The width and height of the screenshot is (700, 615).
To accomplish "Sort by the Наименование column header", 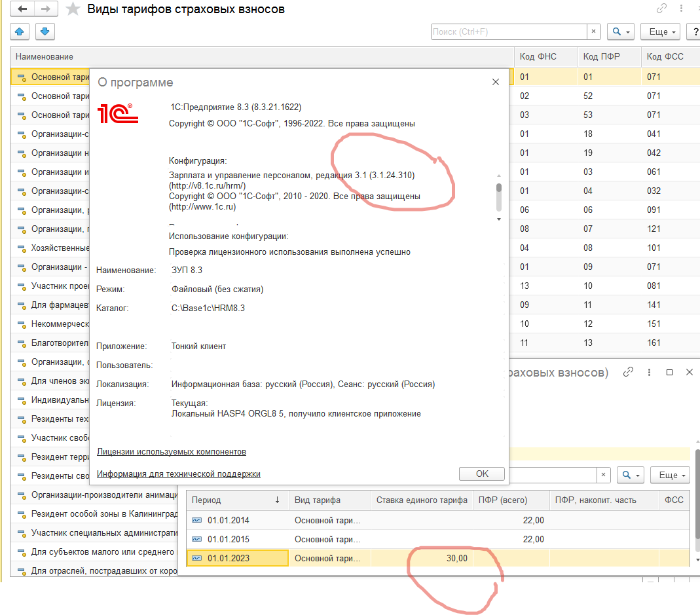I will (262, 57).
